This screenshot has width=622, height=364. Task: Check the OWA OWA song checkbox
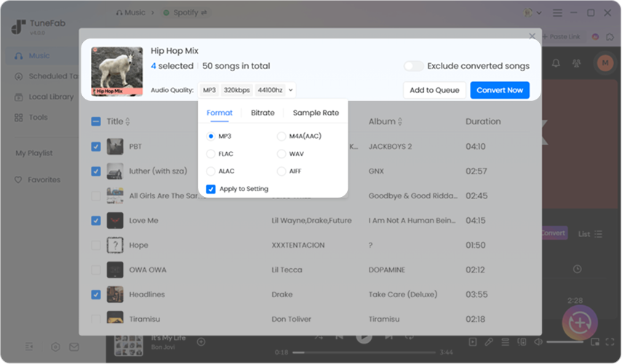pyautogui.click(x=96, y=270)
